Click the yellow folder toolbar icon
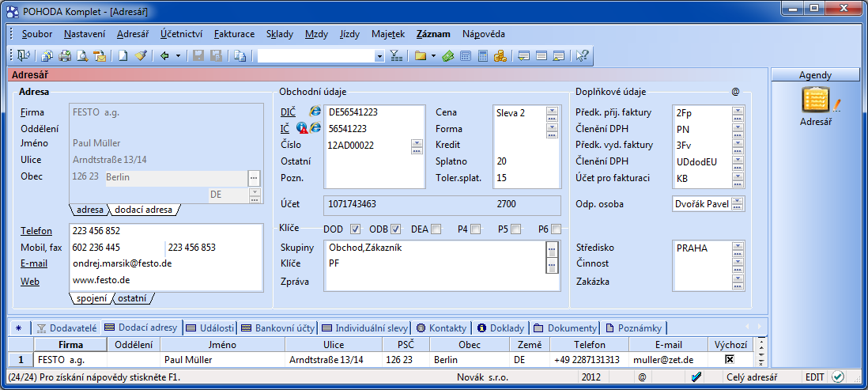The width and height of the screenshot is (868, 390). point(420,55)
